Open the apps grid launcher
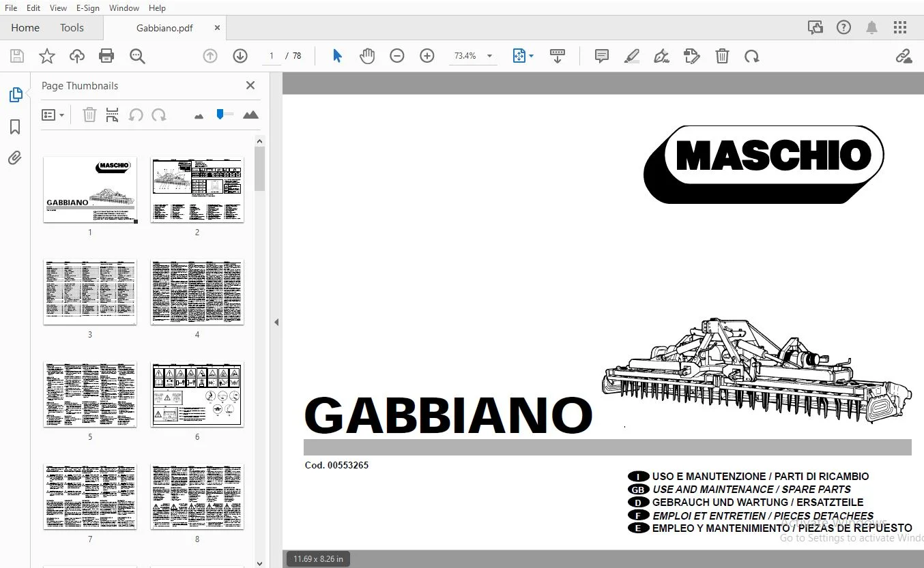Screen dimensions: 924x568 pos(900,27)
